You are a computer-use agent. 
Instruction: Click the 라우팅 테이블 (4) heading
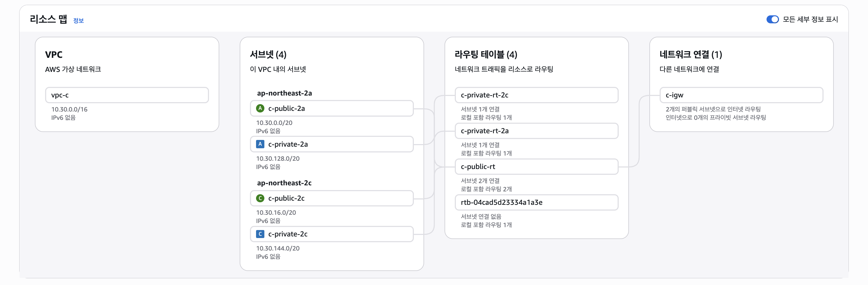point(486,55)
